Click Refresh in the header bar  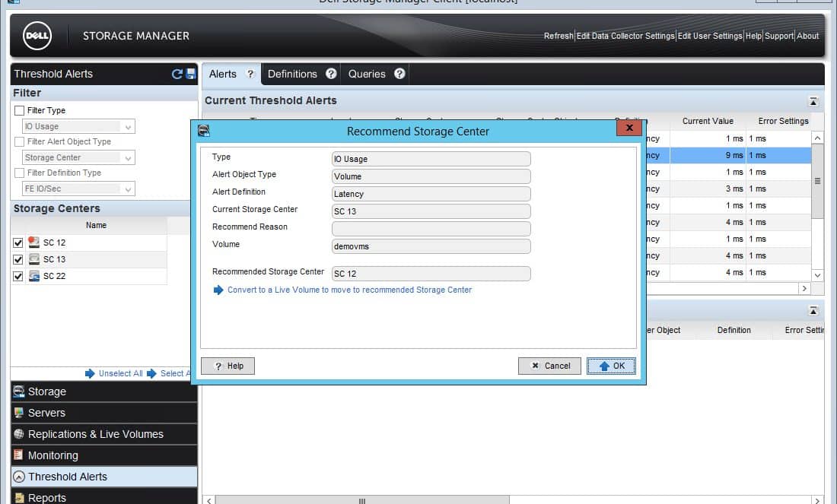(559, 36)
